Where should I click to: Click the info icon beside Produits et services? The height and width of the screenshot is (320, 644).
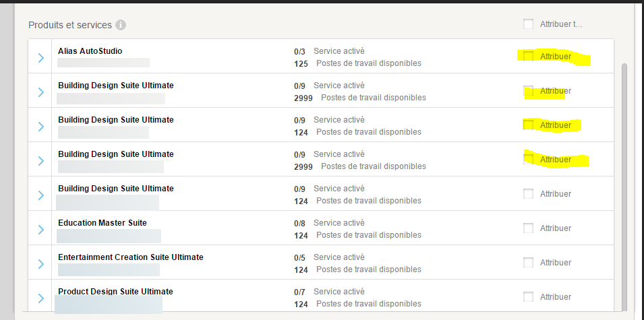(x=121, y=25)
